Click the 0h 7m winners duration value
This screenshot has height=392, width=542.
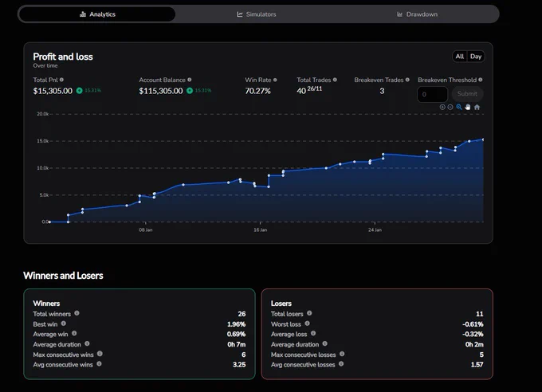pos(237,344)
